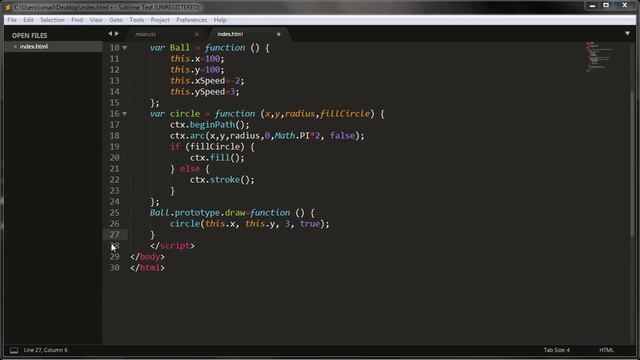Viewport: 640px width, 360px height.
Task: Click line number 25 in gutter
Action: [x=114, y=213]
